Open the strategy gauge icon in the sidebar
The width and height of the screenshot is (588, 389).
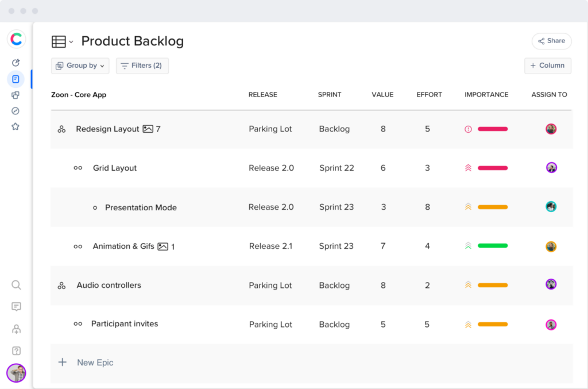point(16,63)
